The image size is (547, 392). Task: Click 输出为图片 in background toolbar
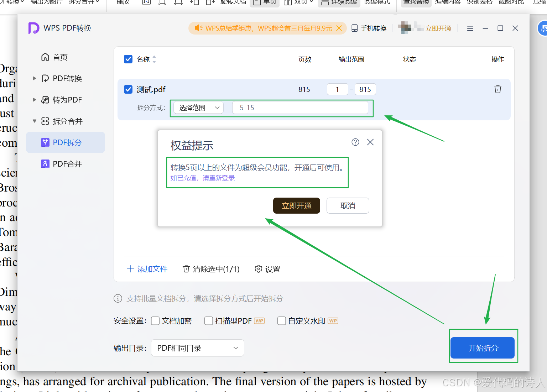[x=46, y=2]
